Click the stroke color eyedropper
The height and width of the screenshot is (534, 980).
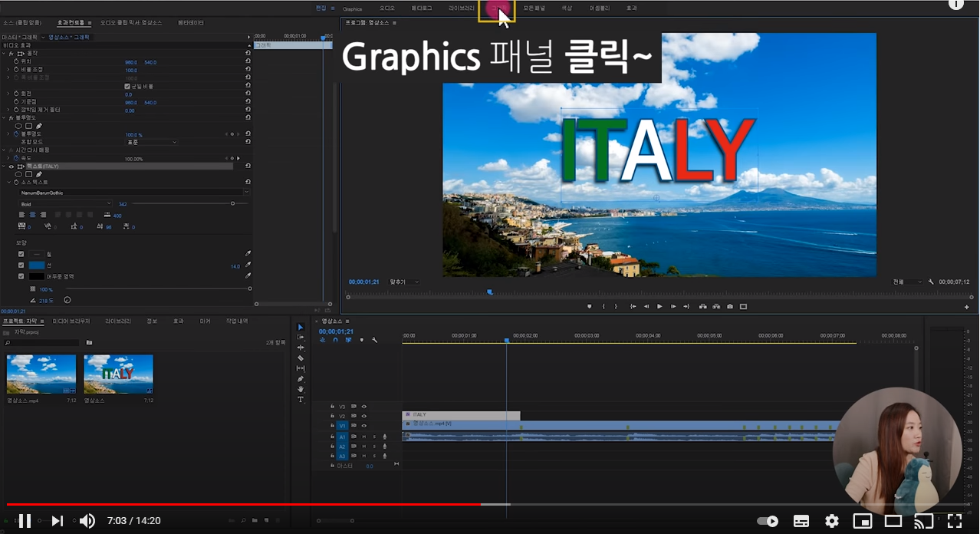pos(248,265)
